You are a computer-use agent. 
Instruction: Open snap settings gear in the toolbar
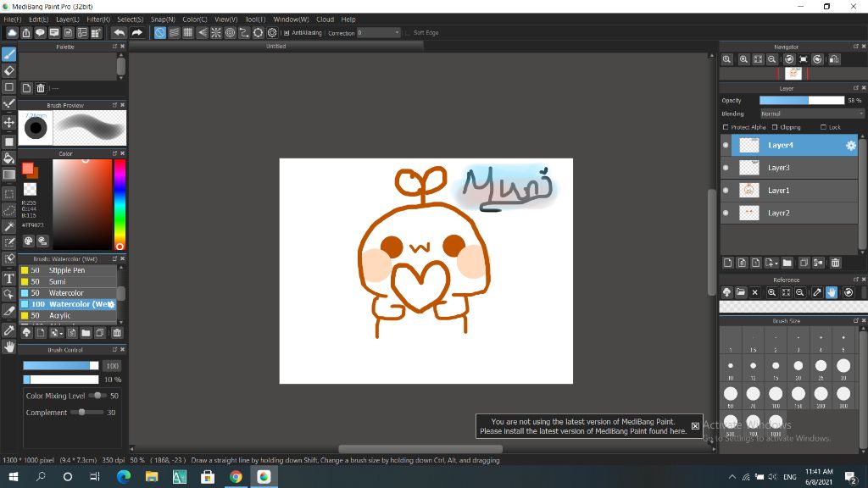(272, 33)
